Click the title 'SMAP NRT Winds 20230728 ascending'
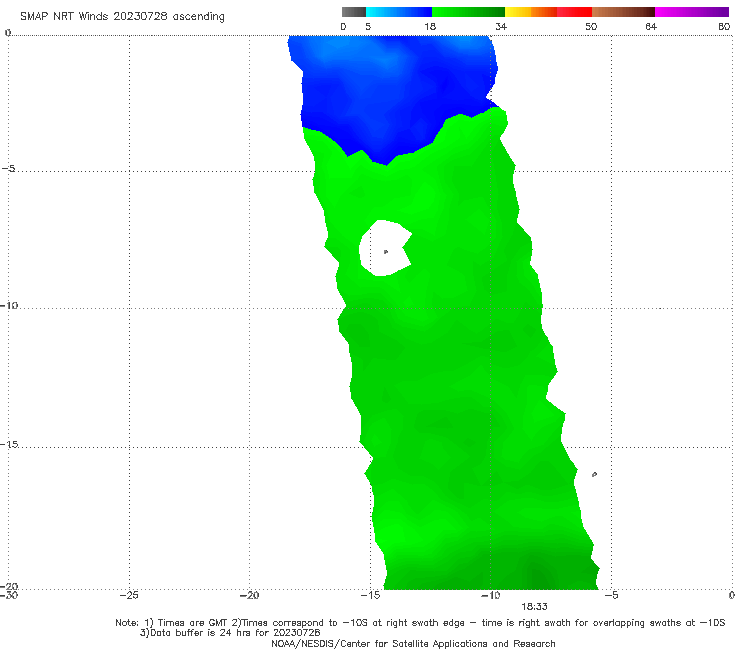740x650 pixels. pyautogui.click(x=122, y=16)
